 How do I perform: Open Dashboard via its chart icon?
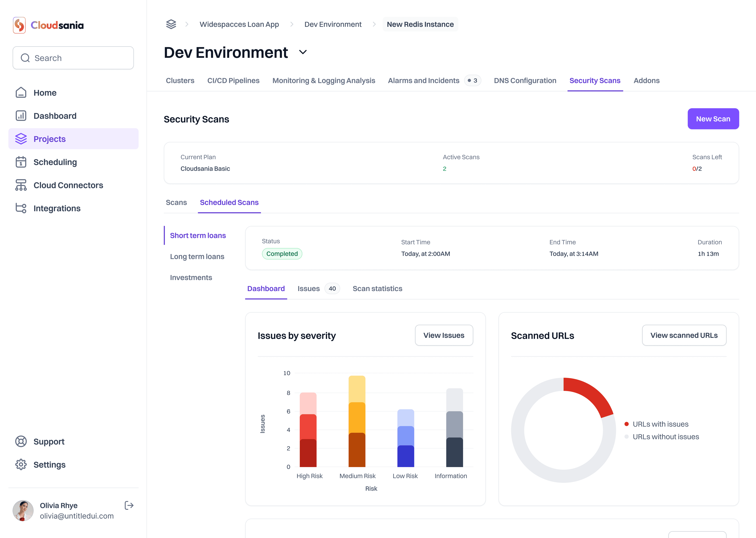[21, 116]
